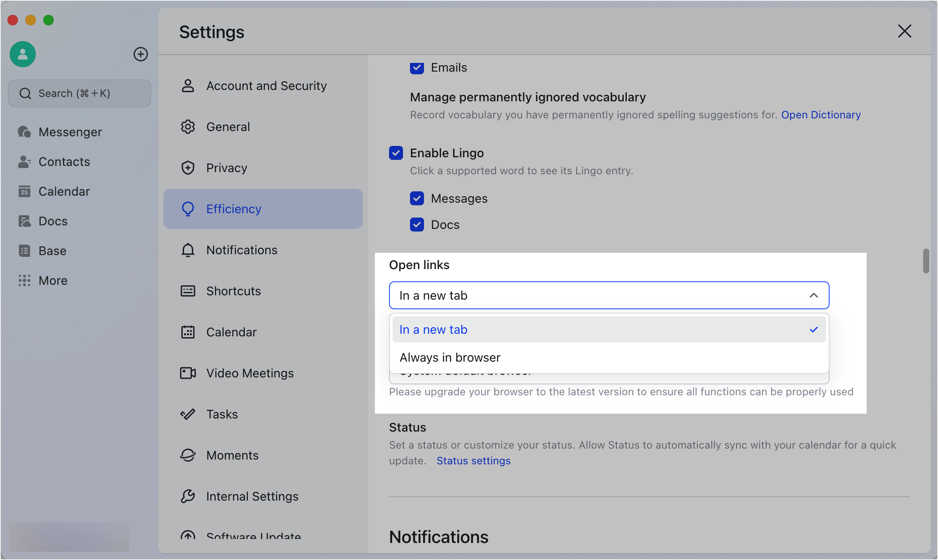Uncheck the Emails checkbox
This screenshot has height=560, width=938.
(417, 68)
